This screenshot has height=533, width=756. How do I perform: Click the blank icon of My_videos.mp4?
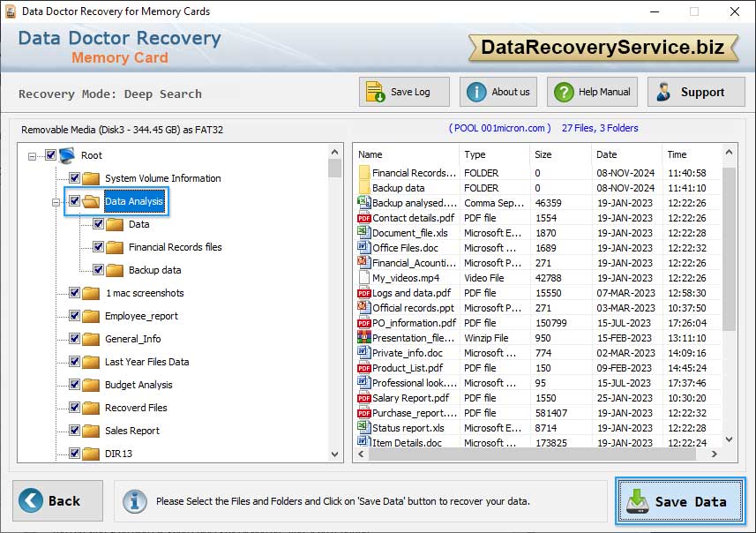pos(364,278)
